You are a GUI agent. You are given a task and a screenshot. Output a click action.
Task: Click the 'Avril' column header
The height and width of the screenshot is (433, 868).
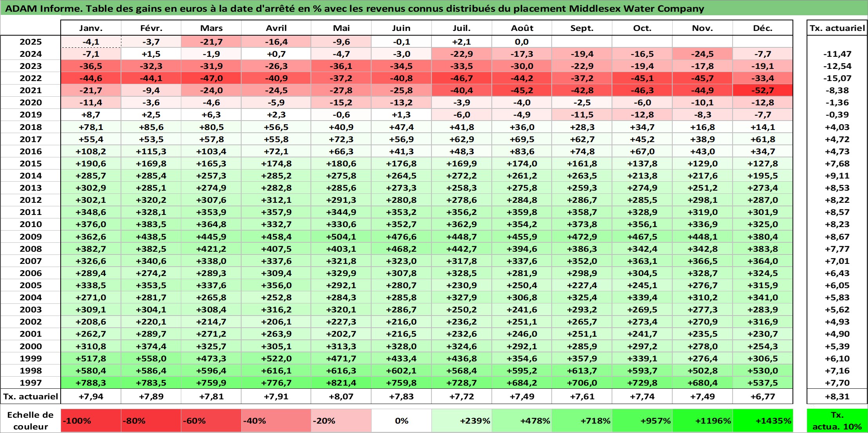276,28
